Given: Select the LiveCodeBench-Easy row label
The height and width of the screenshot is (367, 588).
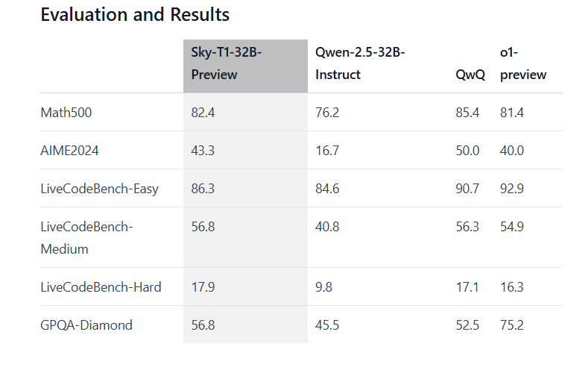Looking at the screenshot, I should [x=99, y=189].
